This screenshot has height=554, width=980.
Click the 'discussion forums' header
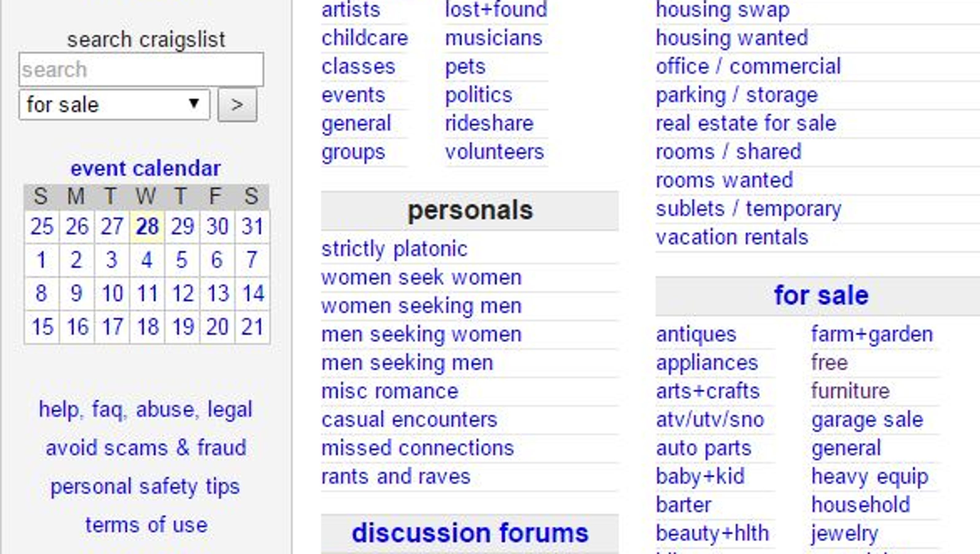point(470,533)
